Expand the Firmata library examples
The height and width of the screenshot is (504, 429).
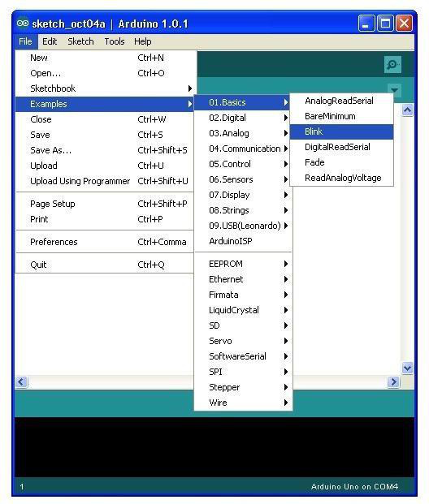pyautogui.click(x=243, y=295)
